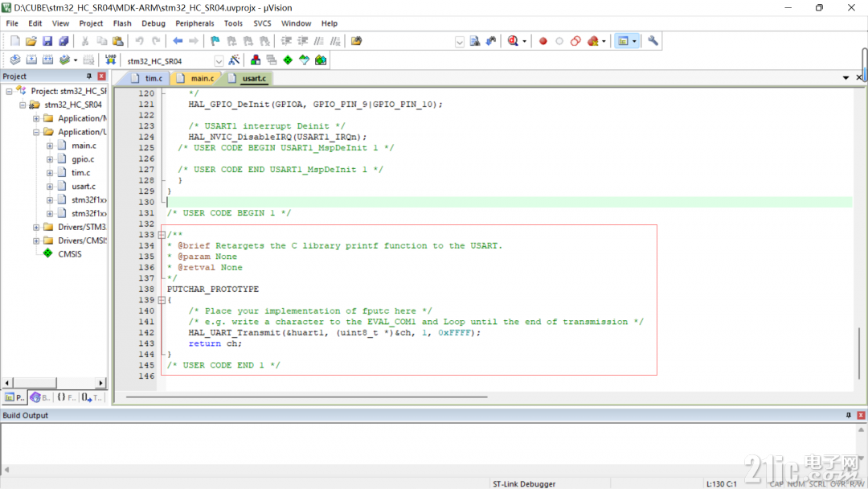This screenshot has height=489, width=868.
Task: Open the Peripherals menu
Action: coord(194,23)
